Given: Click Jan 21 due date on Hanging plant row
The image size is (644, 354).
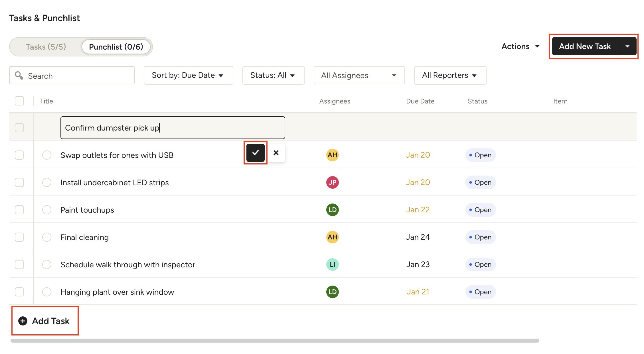Looking at the screenshot, I should click(418, 292).
